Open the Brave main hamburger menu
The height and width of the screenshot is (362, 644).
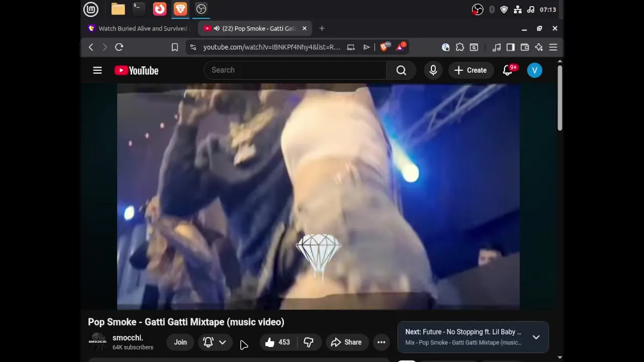pos(553,47)
